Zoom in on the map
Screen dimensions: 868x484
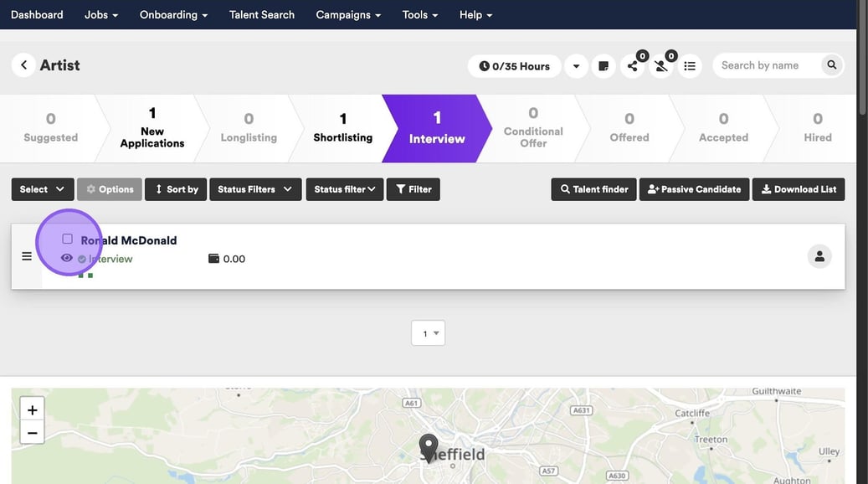point(32,410)
